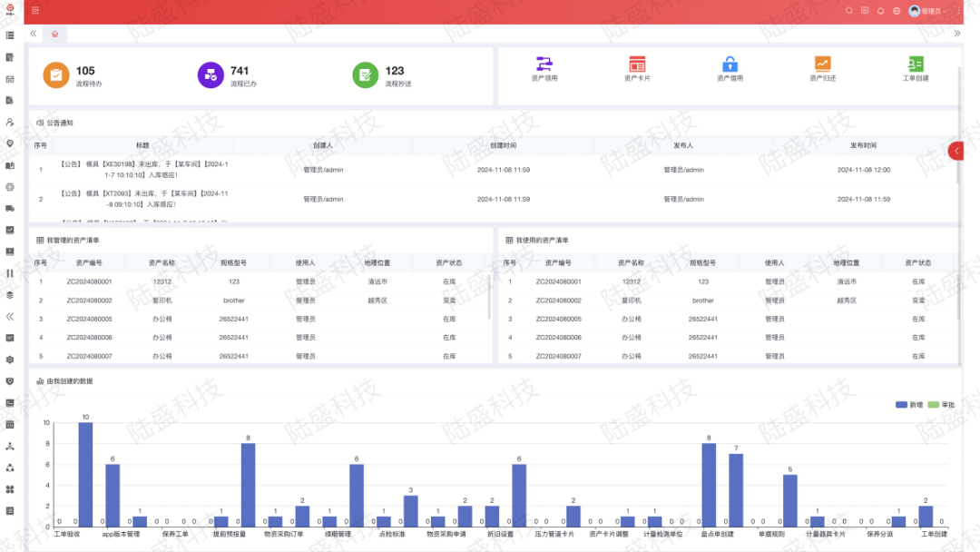Toggle the 新增 legend series
The width and height of the screenshot is (980, 552).
point(908,404)
